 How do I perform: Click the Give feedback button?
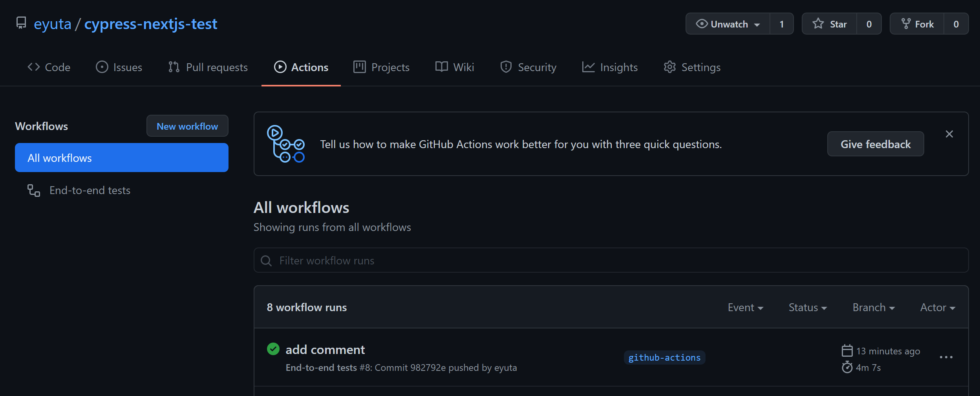pos(876,144)
